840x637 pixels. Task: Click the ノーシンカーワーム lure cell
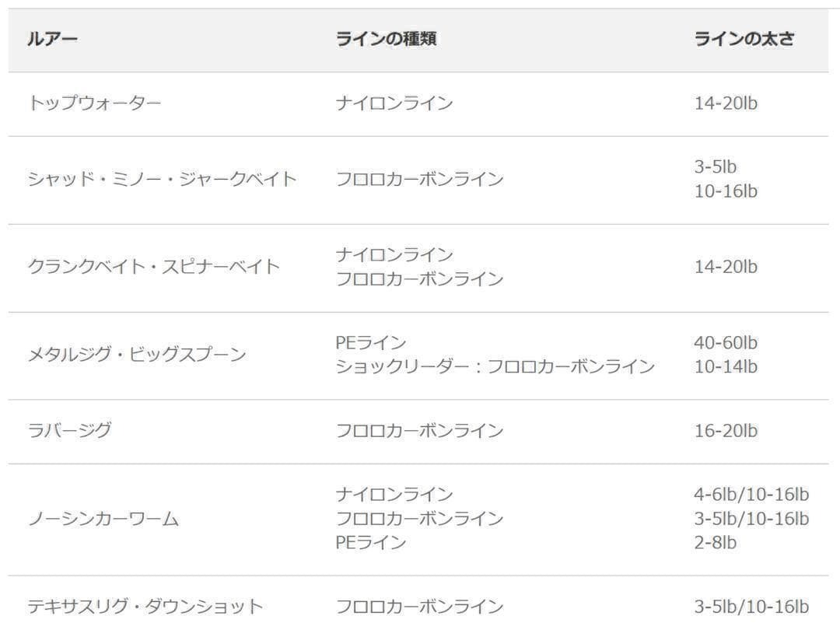click(103, 519)
